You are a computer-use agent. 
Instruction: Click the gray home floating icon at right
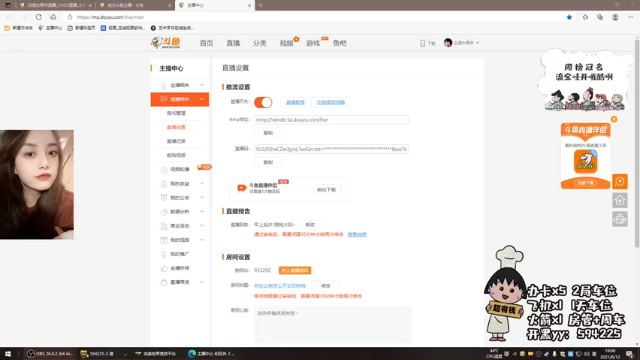click(620, 200)
